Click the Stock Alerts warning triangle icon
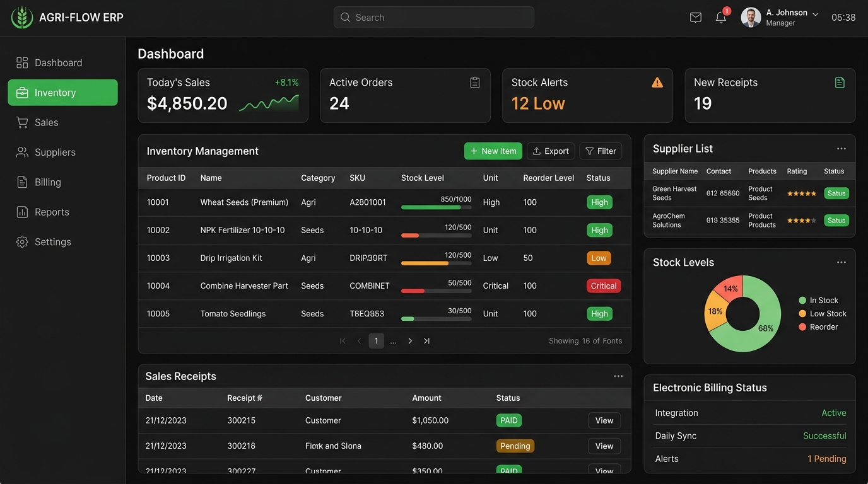 pyautogui.click(x=657, y=83)
